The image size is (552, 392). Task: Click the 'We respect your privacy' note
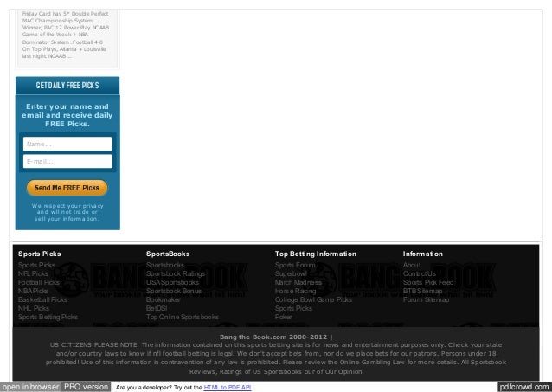[67, 212]
